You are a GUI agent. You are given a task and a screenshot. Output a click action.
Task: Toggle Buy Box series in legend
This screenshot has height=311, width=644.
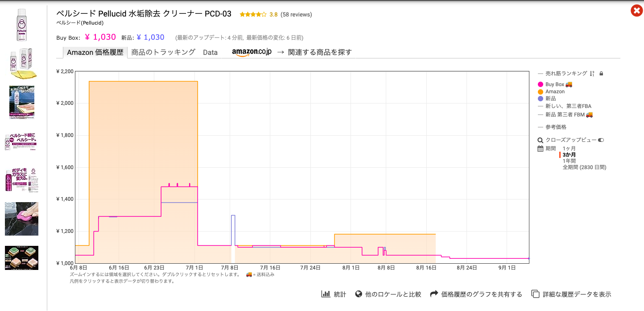pyautogui.click(x=555, y=84)
